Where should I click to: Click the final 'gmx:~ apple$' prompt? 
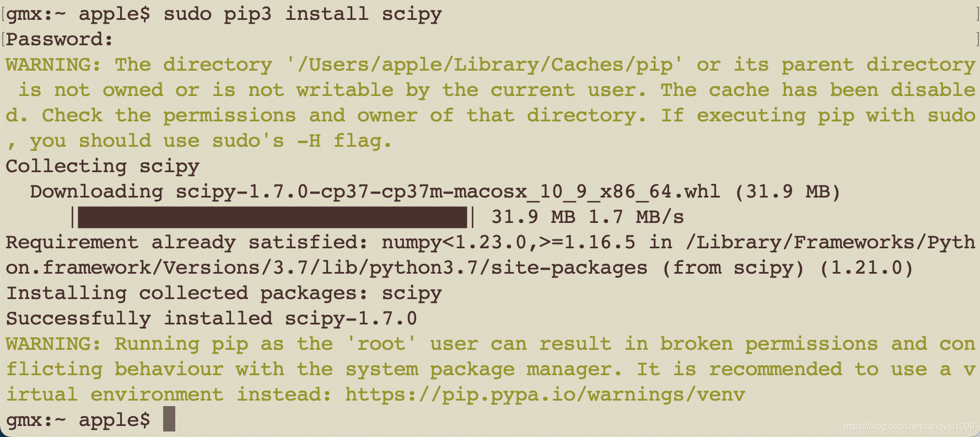pyautogui.click(x=78, y=420)
